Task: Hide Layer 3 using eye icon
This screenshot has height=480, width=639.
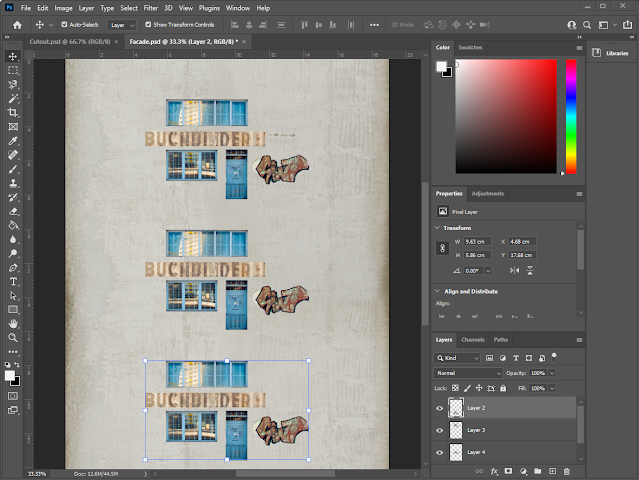Action: (440, 430)
